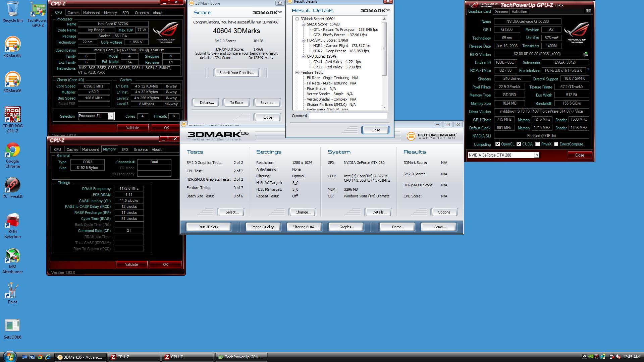Click the Validate button in top CPU-Z
This screenshot has width=644, height=362.
pos(132,128)
